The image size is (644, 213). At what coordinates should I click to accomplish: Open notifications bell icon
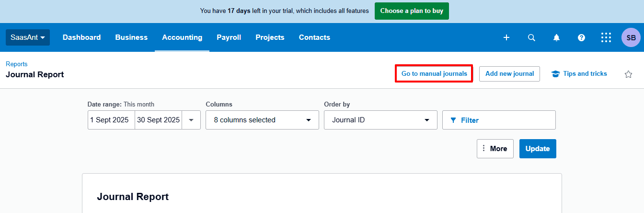pyautogui.click(x=556, y=37)
